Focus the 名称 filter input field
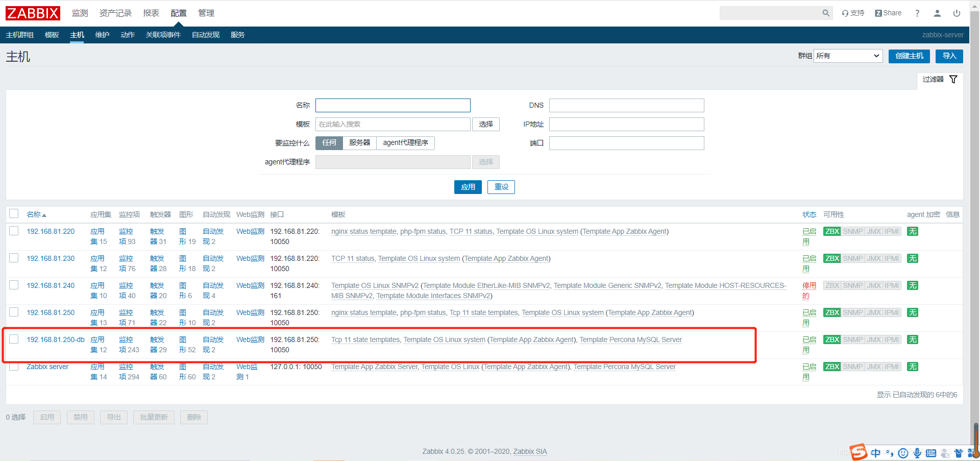The image size is (980, 461). (x=393, y=106)
